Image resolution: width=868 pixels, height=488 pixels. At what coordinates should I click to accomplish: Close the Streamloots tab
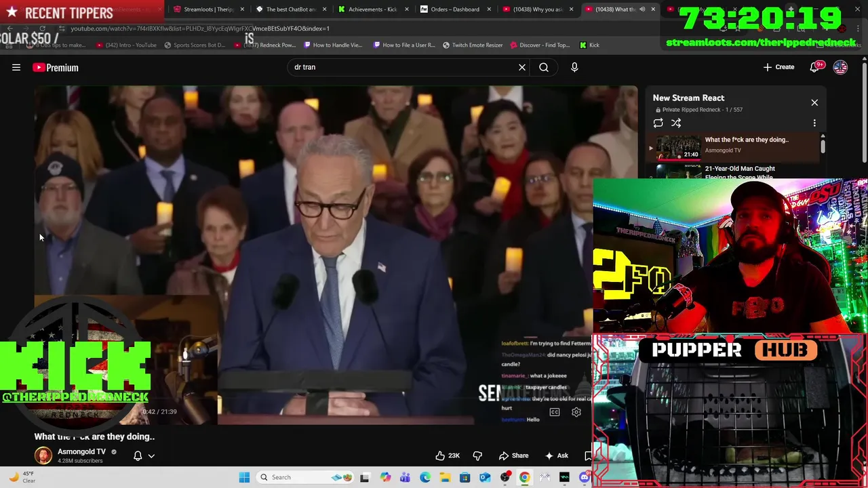pyautogui.click(x=242, y=9)
